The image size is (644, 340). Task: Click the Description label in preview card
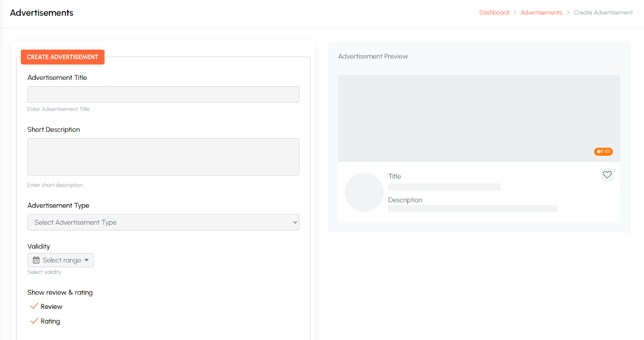click(405, 200)
